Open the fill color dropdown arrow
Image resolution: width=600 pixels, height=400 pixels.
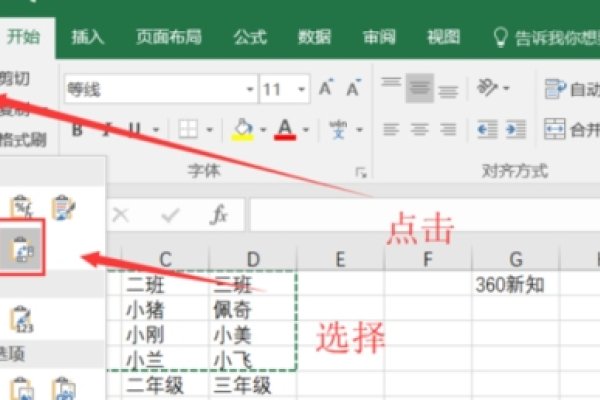[263, 130]
